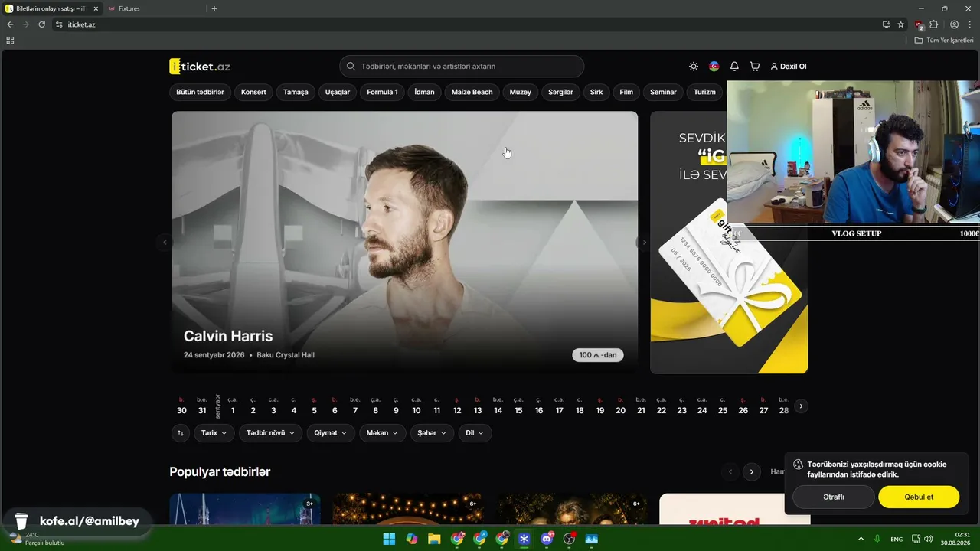Click the Daxil Ol login link
Image resolution: width=980 pixels, height=551 pixels.
[x=789, y=67]
